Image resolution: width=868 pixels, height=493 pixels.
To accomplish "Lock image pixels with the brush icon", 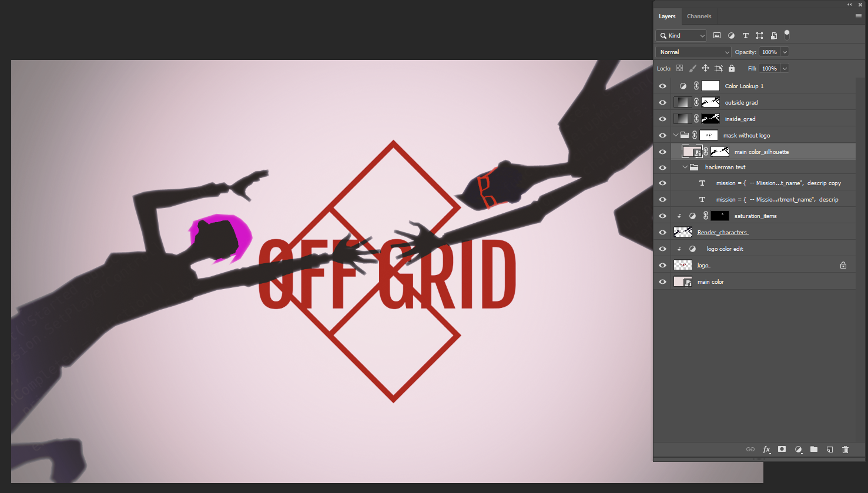I will coord(693,68).
